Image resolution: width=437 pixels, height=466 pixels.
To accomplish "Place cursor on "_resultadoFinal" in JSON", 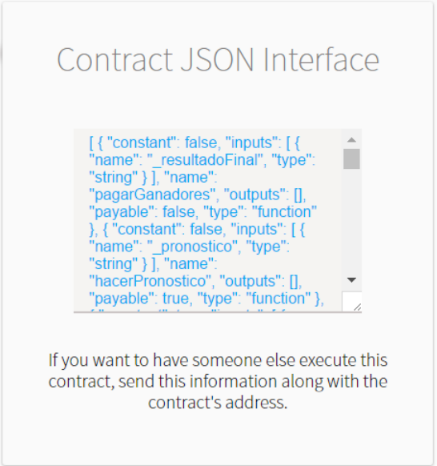I will pyautogui.click(x=203, y=160).
